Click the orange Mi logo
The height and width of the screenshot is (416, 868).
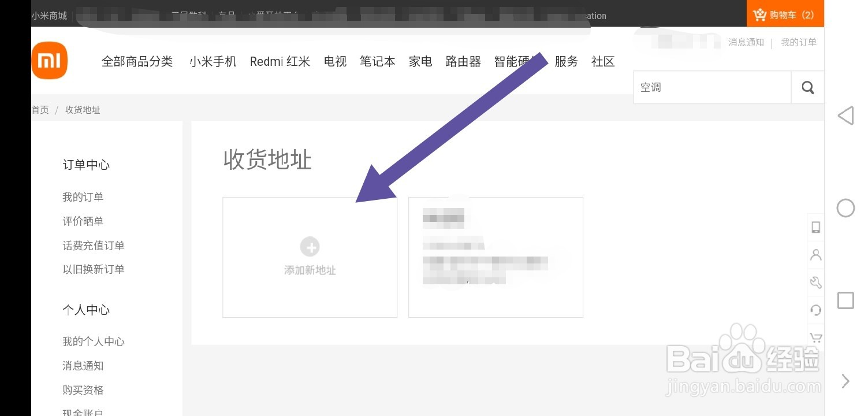[x=50, y=60]
